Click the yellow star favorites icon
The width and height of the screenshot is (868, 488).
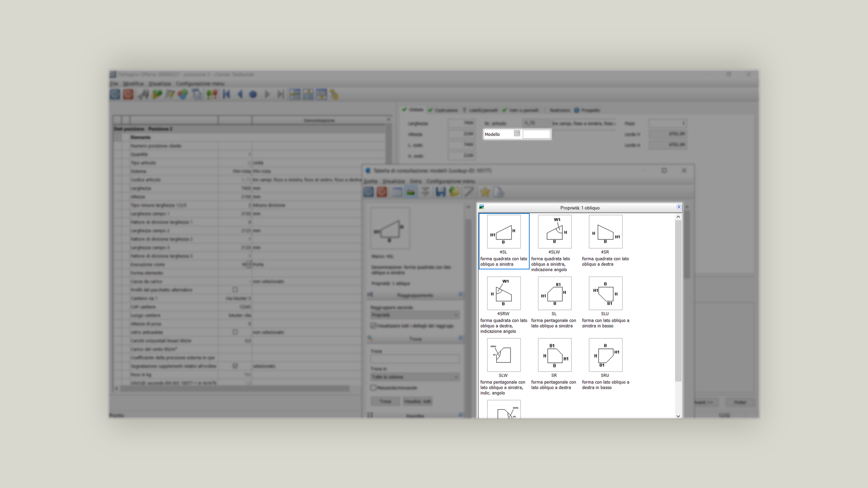(485, 192)
